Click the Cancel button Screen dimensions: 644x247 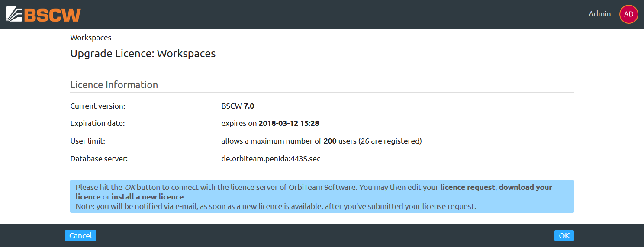click(80, 236)
